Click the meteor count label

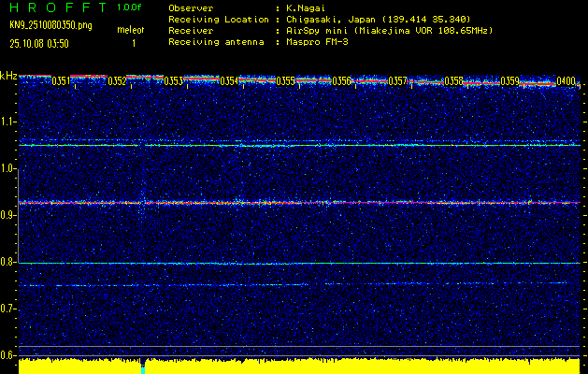click(130, 31)
